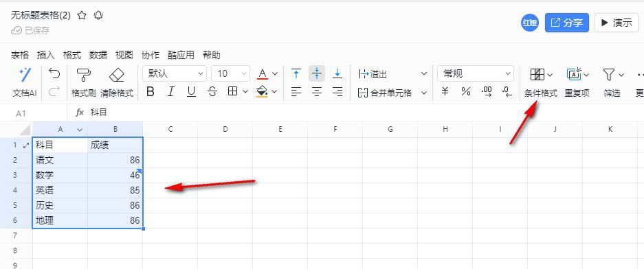Center text horizontally
Screen dimensions: 644x269
pos(317,92)
